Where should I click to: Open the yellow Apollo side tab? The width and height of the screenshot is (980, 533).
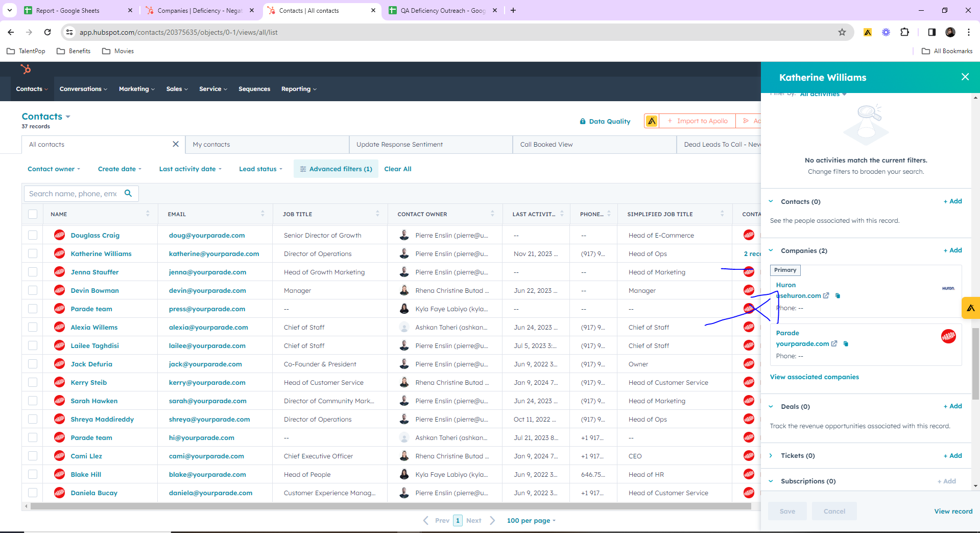(970, 308)
